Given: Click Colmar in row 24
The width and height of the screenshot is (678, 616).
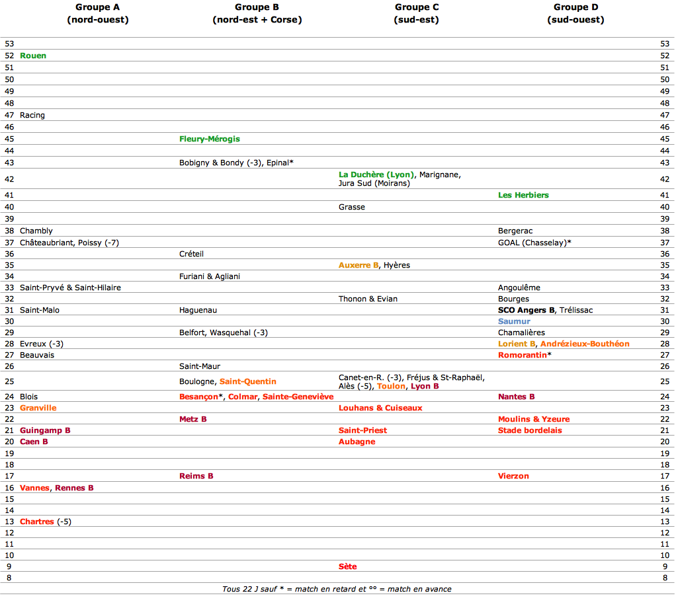Looking at the screenshot, I should pos(243,397).
